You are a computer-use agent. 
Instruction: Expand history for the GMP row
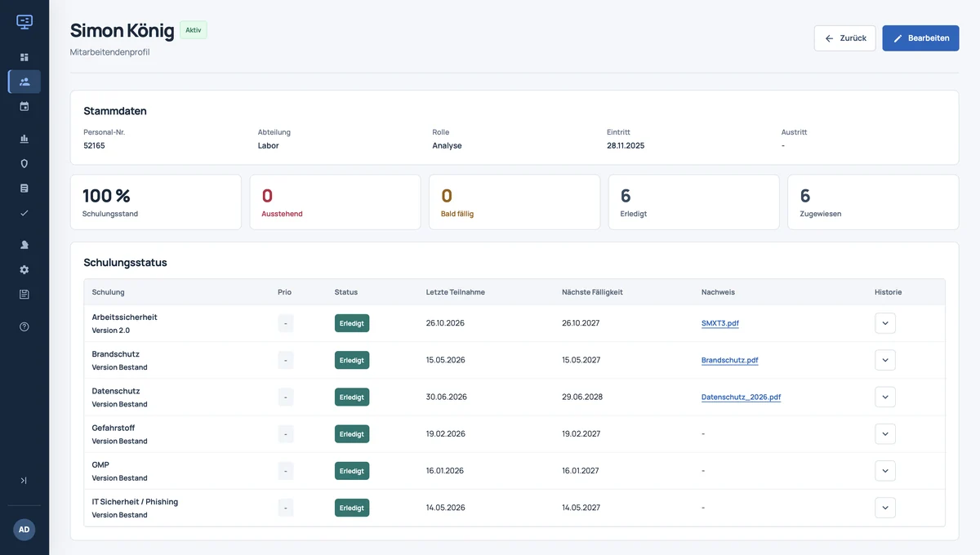point(885,471)
